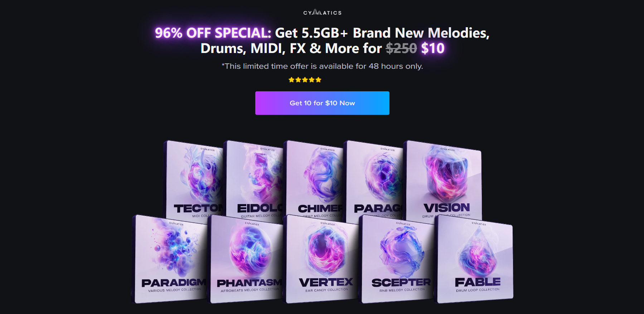Click the 96% OFF SPECIAL headline text
The image size is (644, 314).
click(x=213, y=33)
